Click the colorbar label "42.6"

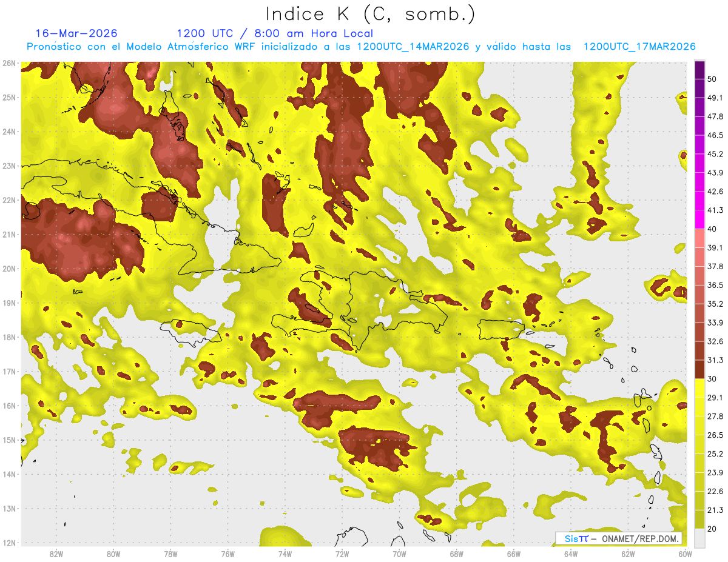click(715, 192)
